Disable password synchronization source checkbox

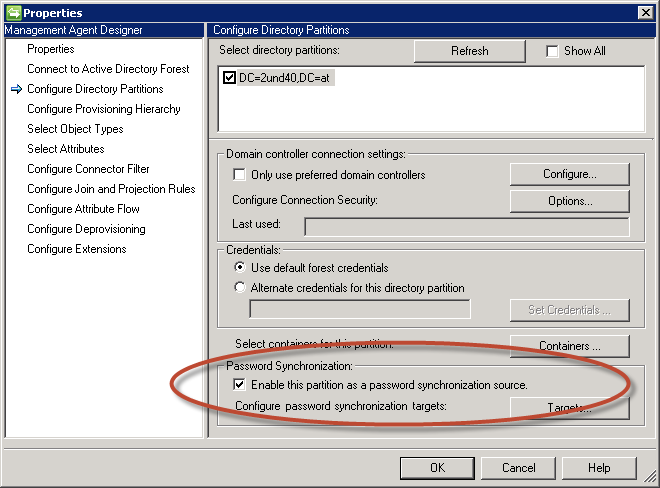pos(239,385)
